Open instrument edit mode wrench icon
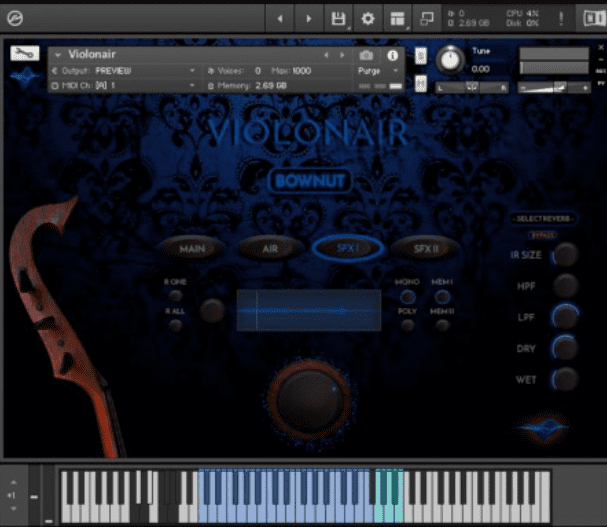607x527 pixels. point(25,53)
